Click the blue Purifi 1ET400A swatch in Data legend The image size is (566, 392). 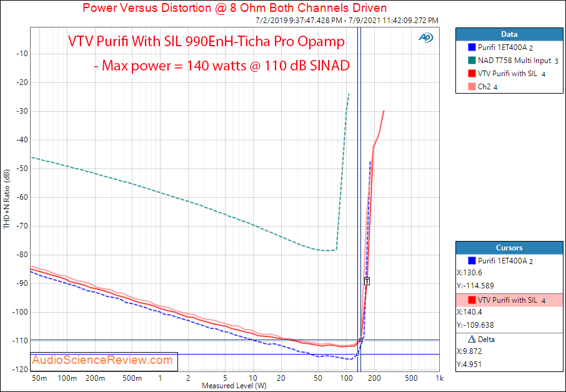(x=472, y=47)
